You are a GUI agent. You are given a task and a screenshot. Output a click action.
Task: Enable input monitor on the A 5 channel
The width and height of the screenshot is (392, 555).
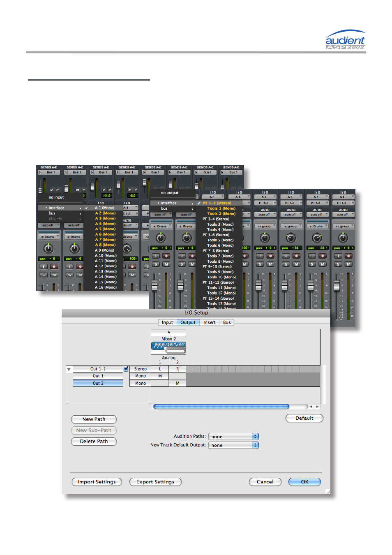point(260,256)
